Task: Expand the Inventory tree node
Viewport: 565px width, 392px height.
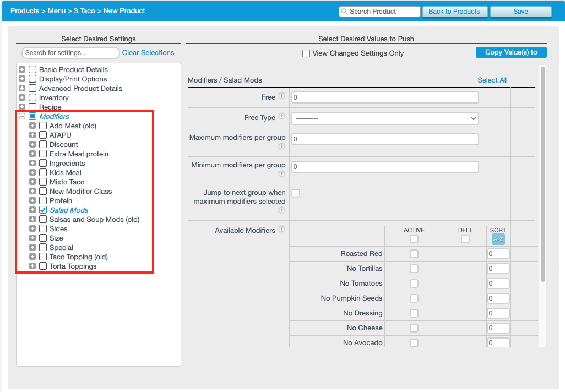Action: point(22,97)
